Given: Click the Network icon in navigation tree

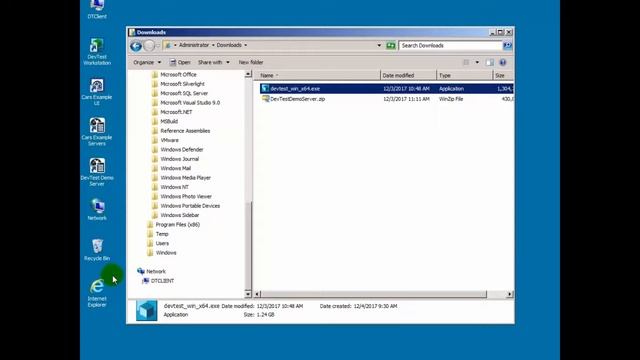Looking at the screenshot, I should (x=141, y=271).
